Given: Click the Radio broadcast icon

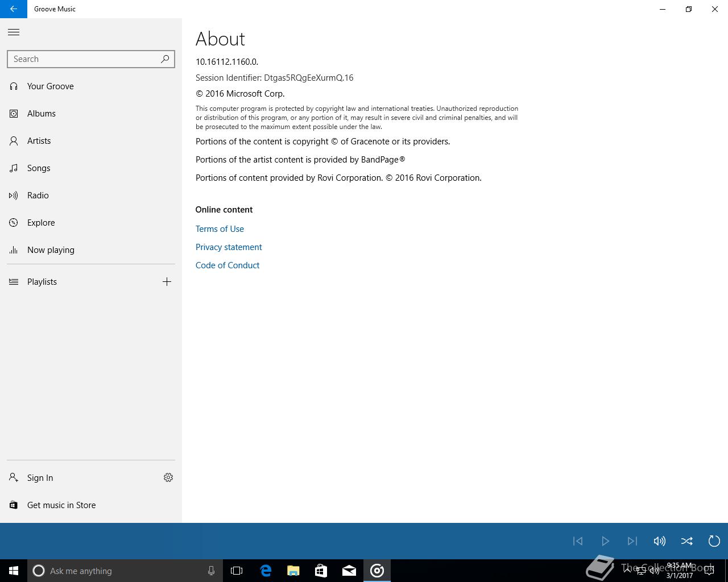Looking at the screenshot, I should click(x=14, y=196).
